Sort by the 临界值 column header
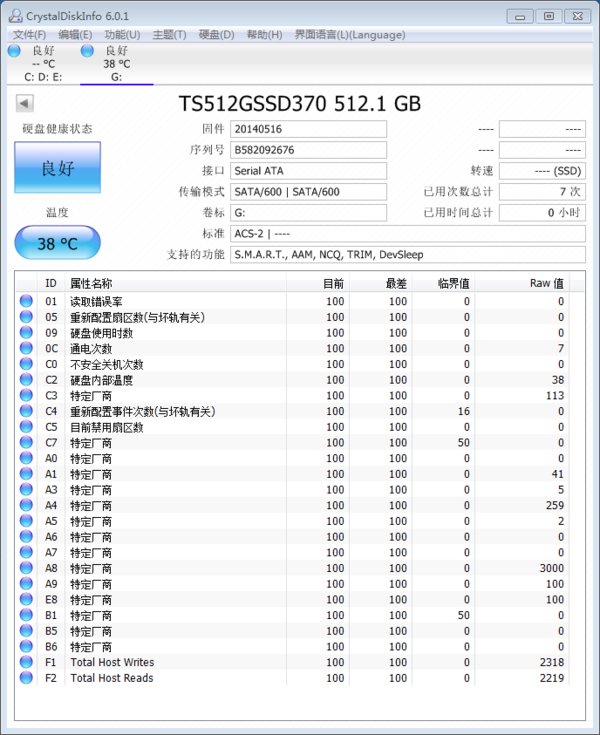 click(x=443, y=283)
